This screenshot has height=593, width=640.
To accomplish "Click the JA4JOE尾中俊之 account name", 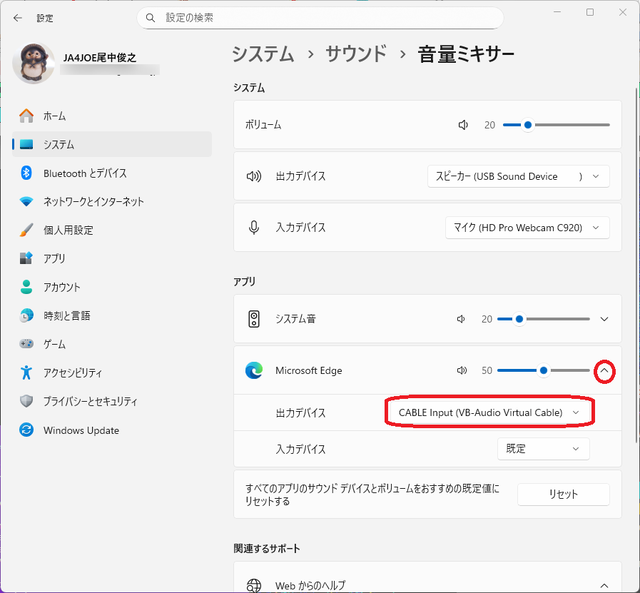I will click(100, 58).
